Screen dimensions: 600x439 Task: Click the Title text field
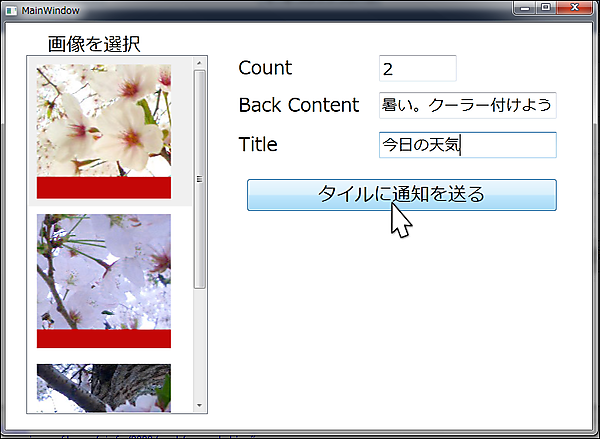pos(468,145)
